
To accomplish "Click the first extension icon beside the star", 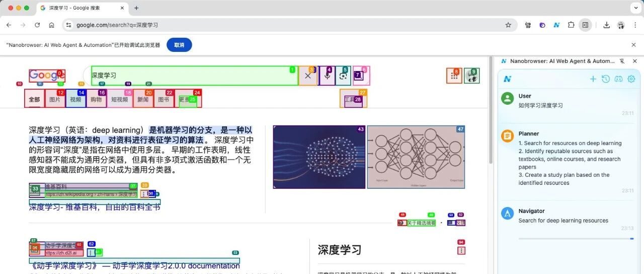I will pyautogui.click(x=528, y=25).
